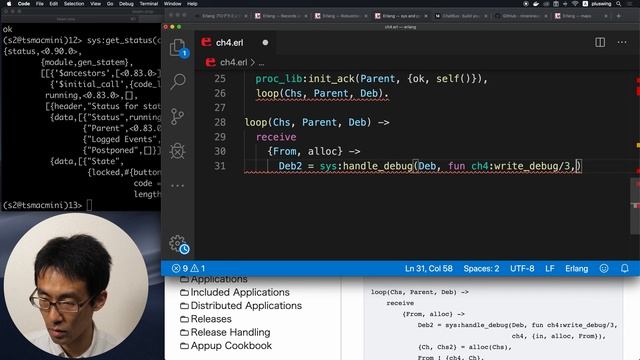Open Releases in browser sidebar
This screenshot has width=640, height=360.
click(206, 319)
